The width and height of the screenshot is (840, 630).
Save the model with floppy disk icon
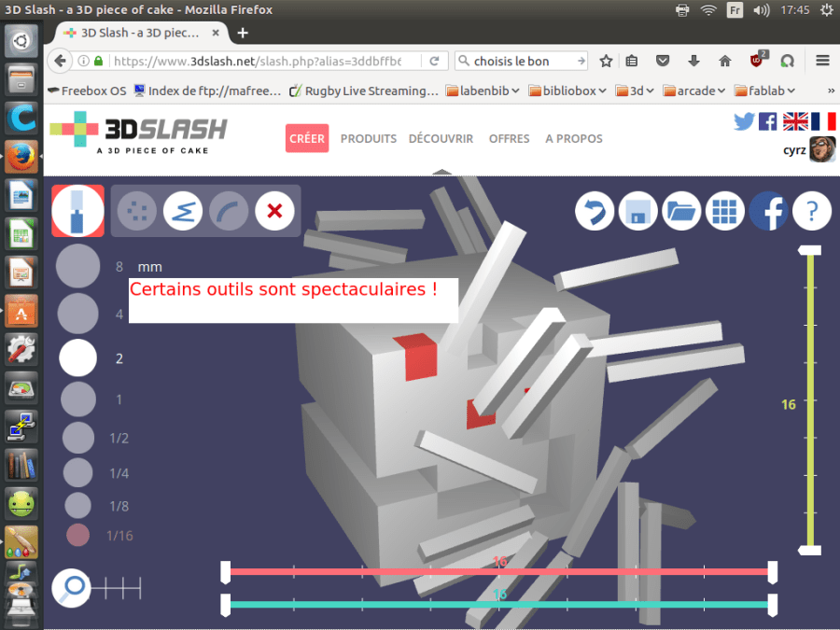pos(638,211)
